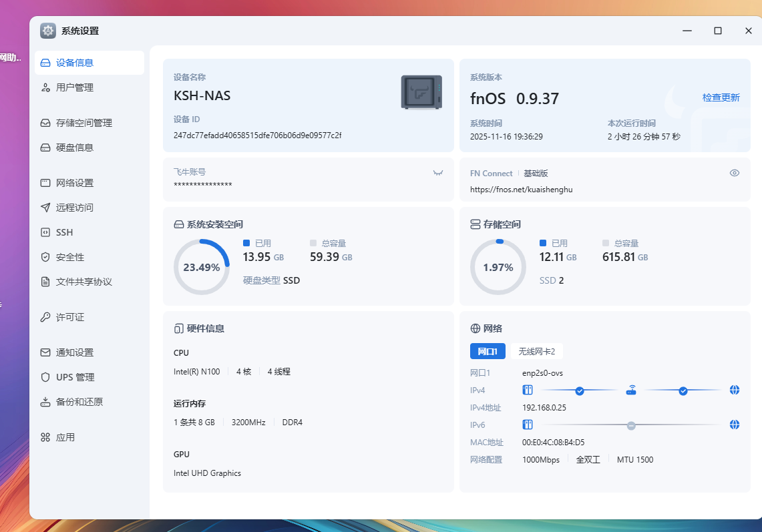This screenshot has width=762, height=532.
Task: Click the IPv4 local device icon
Action: [527, 390]
